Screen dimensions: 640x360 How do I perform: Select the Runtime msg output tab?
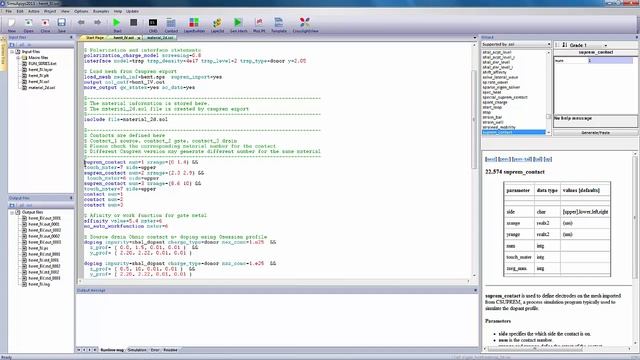click(112, 350)
